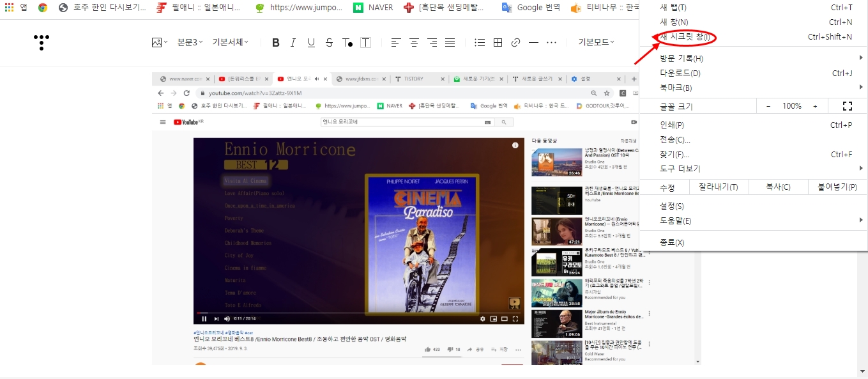
Task: Select 다운로드 in Chrome menu
Action: point(753,73)
